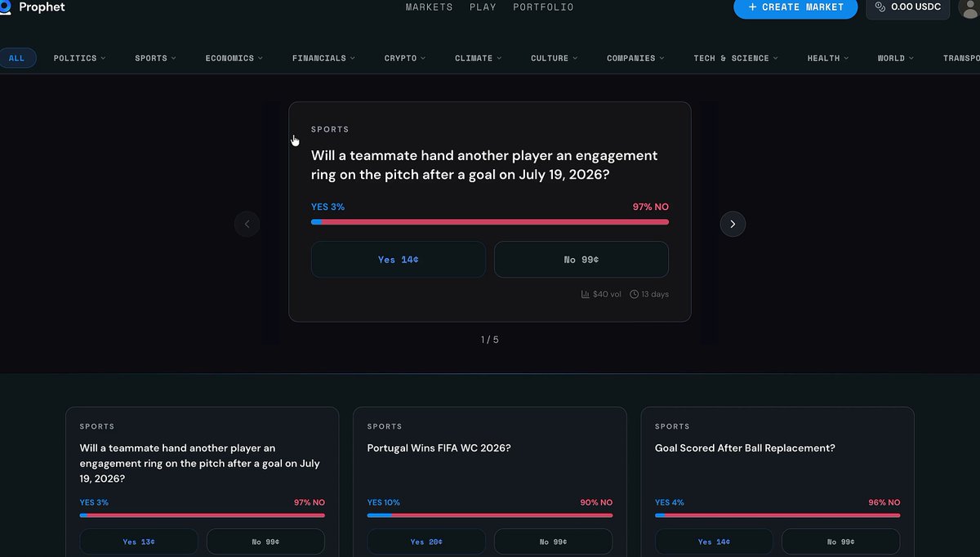980x557 pixels.
Task: Open the Markets nav item
Action: [x=429, y=7]
